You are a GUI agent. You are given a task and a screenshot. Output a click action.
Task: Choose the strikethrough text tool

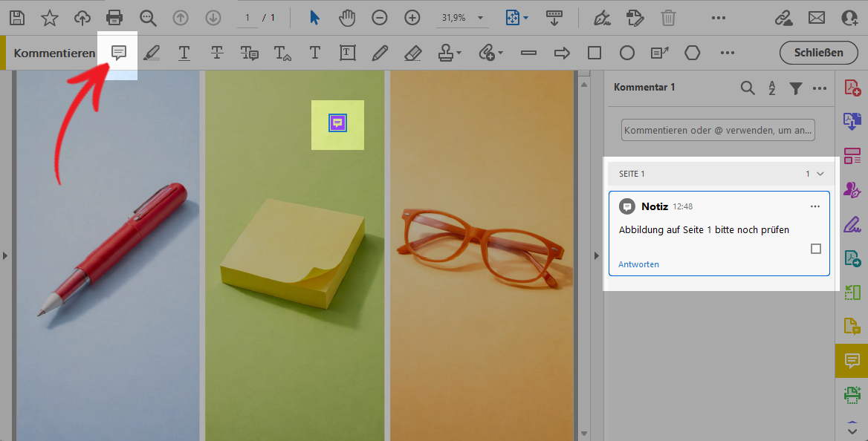click(217, 53)
